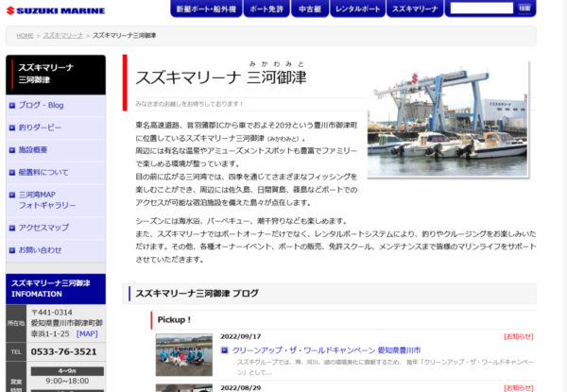Open the ボート免許 menu tab

click(266, 9)
